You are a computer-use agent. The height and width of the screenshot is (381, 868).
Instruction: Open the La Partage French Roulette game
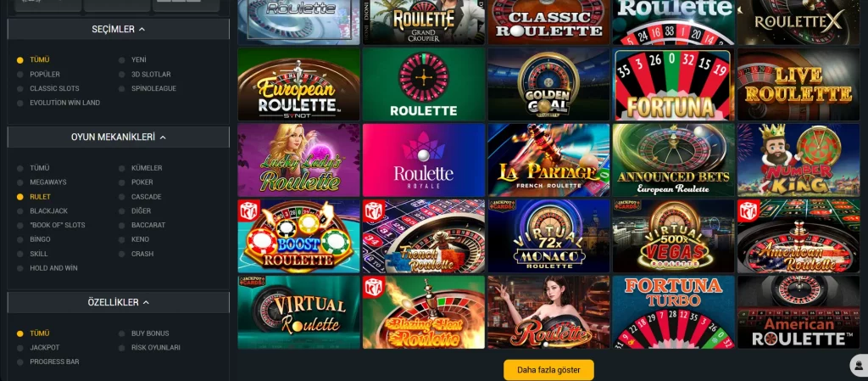[548, 160]
